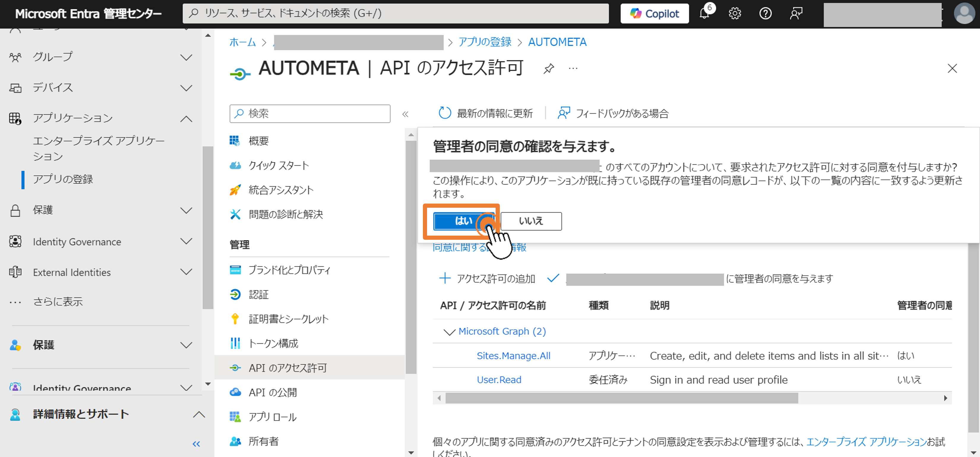Open the Sites.Manage.All permission link
The image size is (980, 457).
pyautogui.click(x=513, y=356)
